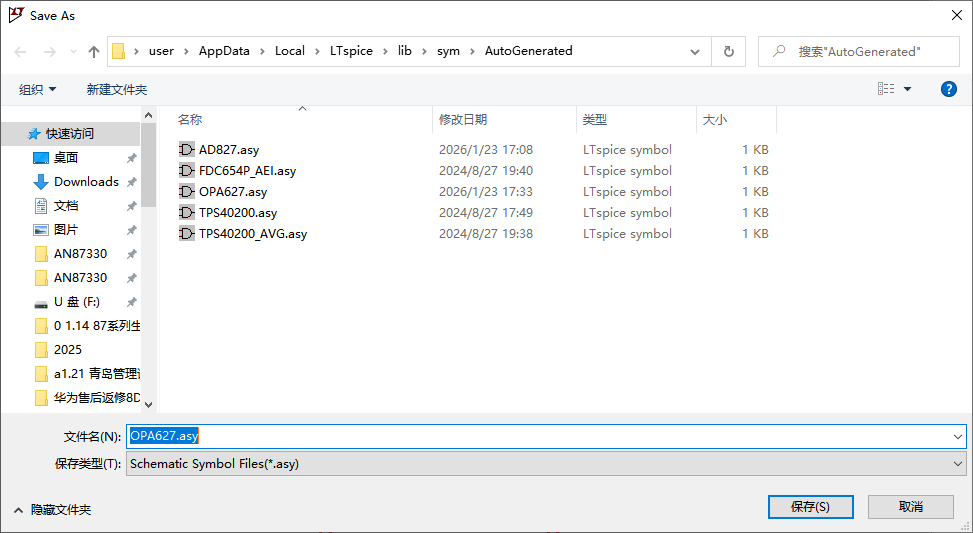Click the user breadcrumb segment
973x533 pixels.
pos(161,51)
